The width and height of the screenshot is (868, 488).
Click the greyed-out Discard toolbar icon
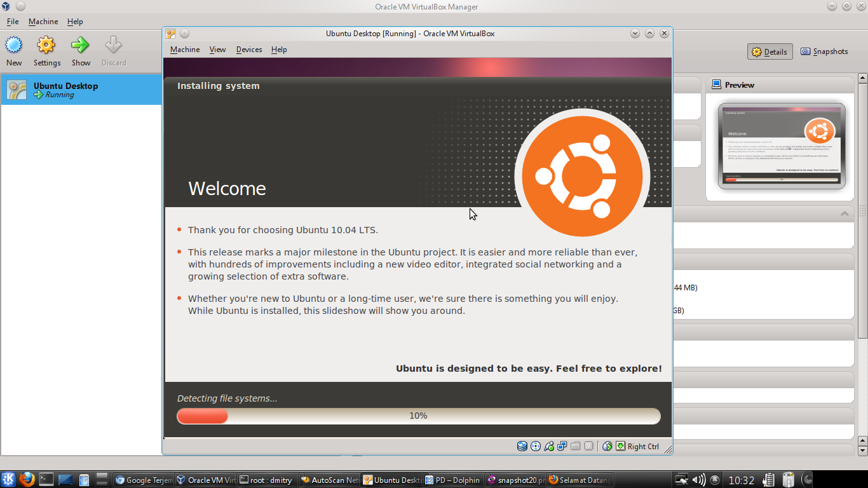click(114, 45)
